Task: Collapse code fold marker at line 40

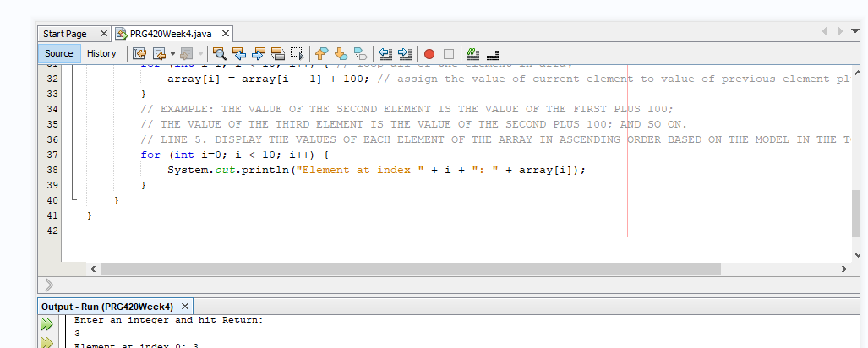Action: (x=74, y=199)
